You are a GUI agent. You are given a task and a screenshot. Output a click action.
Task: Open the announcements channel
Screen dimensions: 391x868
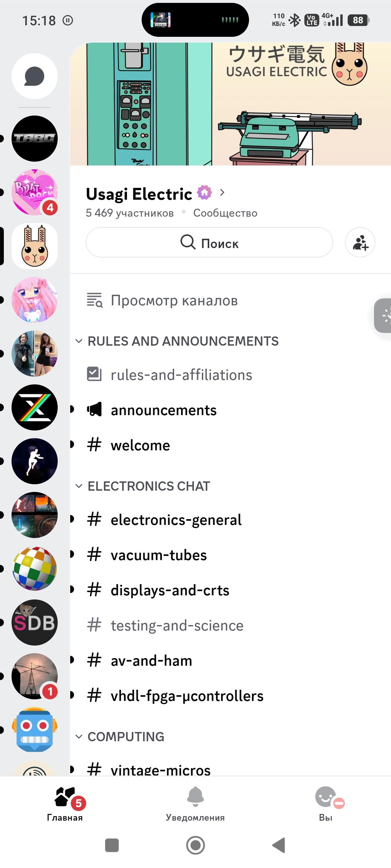(x=164, y=410)
